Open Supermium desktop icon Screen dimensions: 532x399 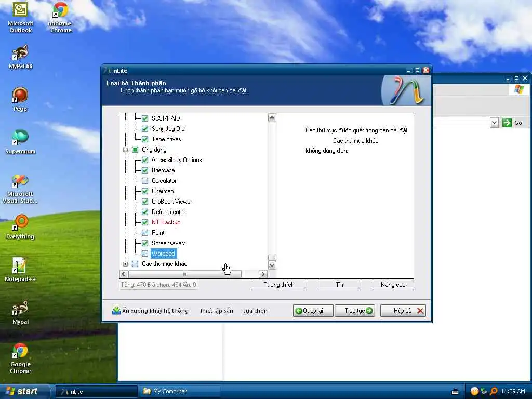pos(20,142)
